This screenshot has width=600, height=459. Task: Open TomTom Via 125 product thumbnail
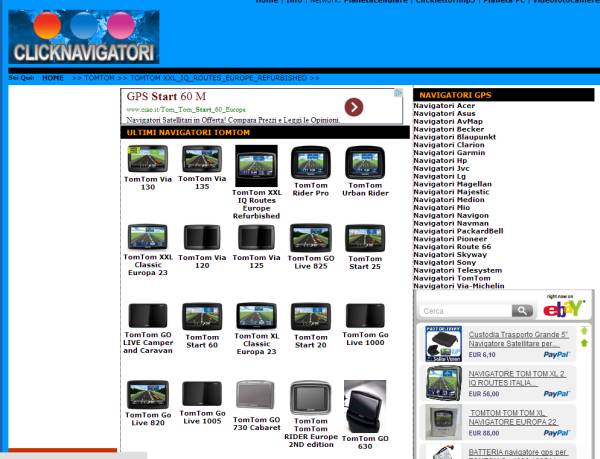tap(256, 238)
